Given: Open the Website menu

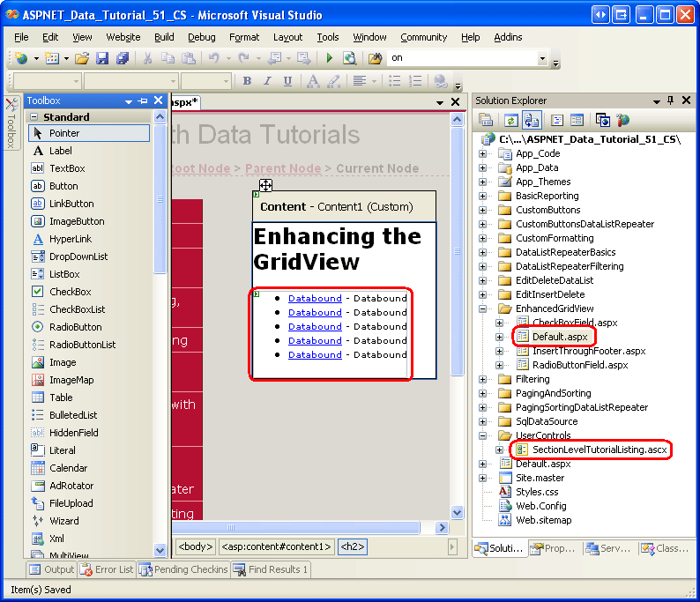Looking at the screenshot, I should tap(123, 37).
